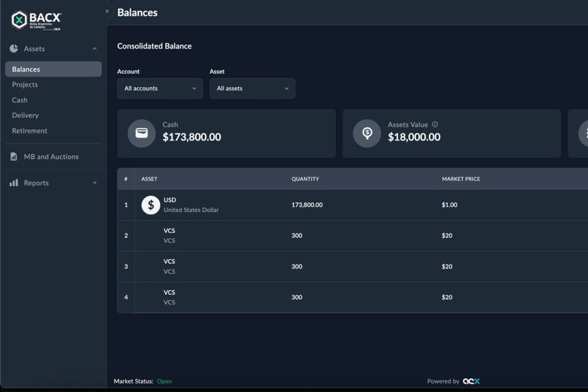Open the Projects menu item
The image size is (588, 392).
tap(25, 84)
